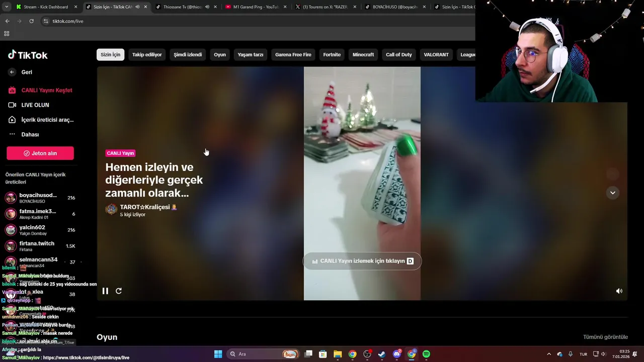This screenshot has width=644, height=362.
Task: Pause the live preview video
Action: pyautogui.click(x=105, y=291)
